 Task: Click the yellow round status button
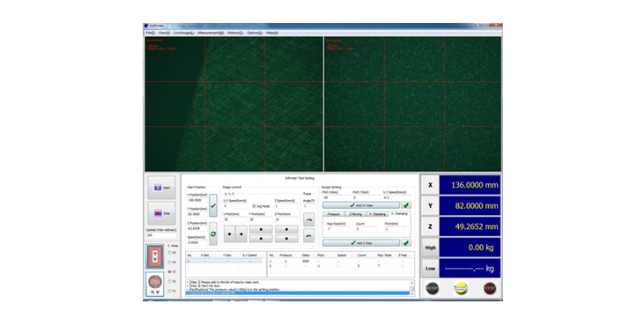461,288
